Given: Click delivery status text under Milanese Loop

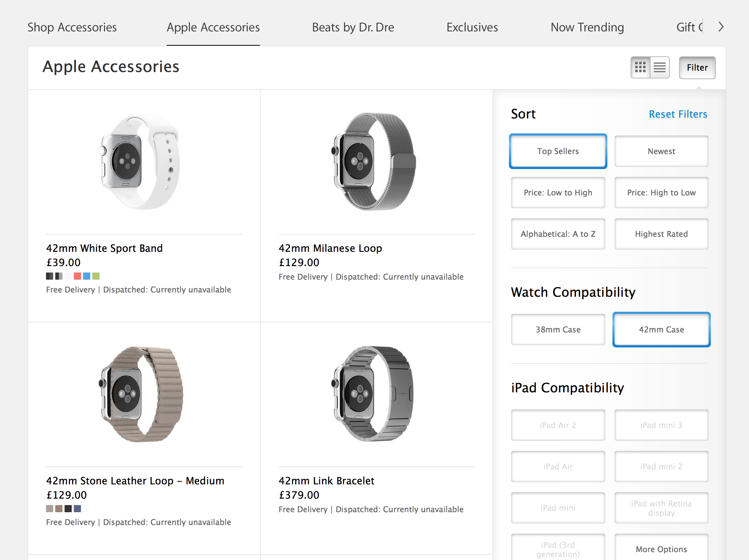Looking at the screenshot, I should (371, 277).
